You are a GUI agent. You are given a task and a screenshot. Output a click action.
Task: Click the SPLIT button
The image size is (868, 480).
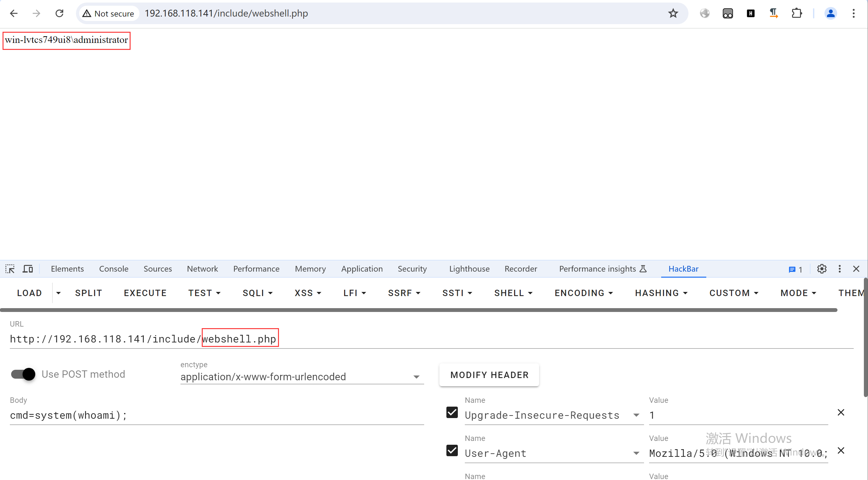[x=89, y=293]
